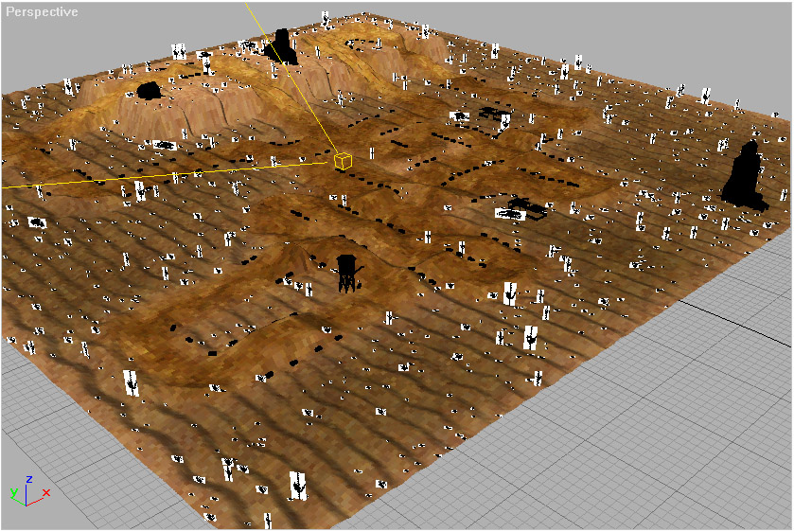This screenshot has width=794, height=532.
Task: Select the yellow wireframe box gizmo
Action: [342, 161]
